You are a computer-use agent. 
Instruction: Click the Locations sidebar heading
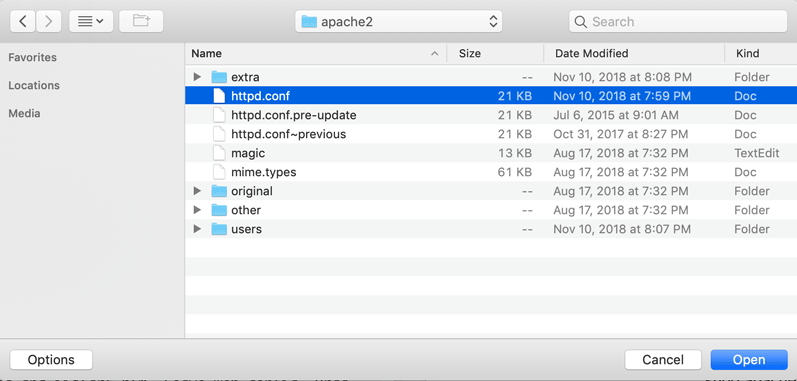[x=34, y=85]
